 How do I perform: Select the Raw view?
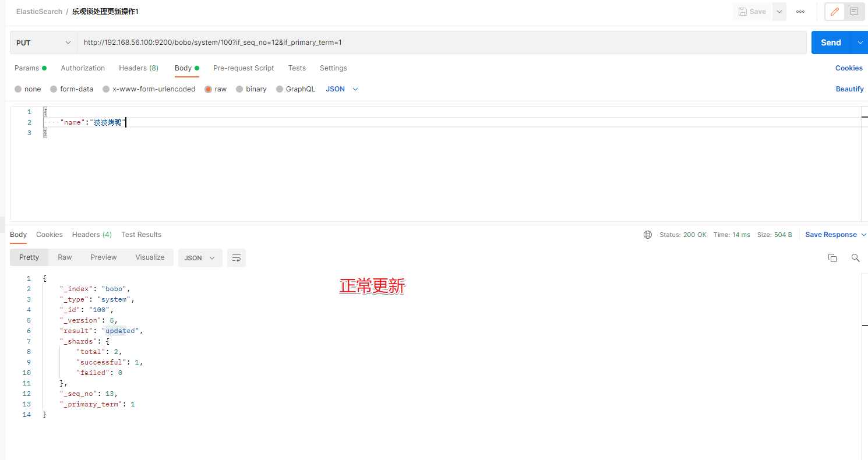pyautogui.click(x=65, y=257)
